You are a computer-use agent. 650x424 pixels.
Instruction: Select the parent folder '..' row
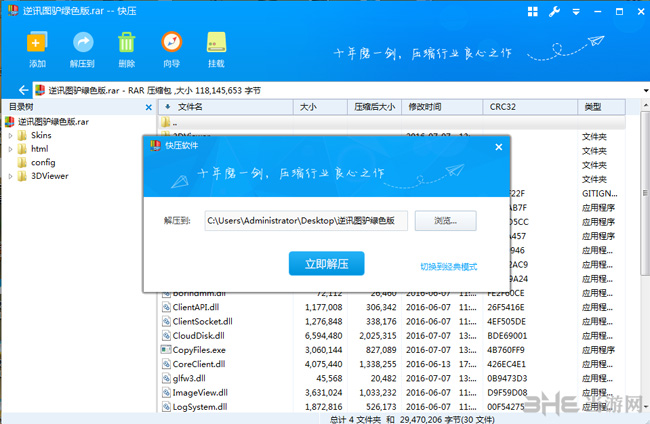[392, 122]
